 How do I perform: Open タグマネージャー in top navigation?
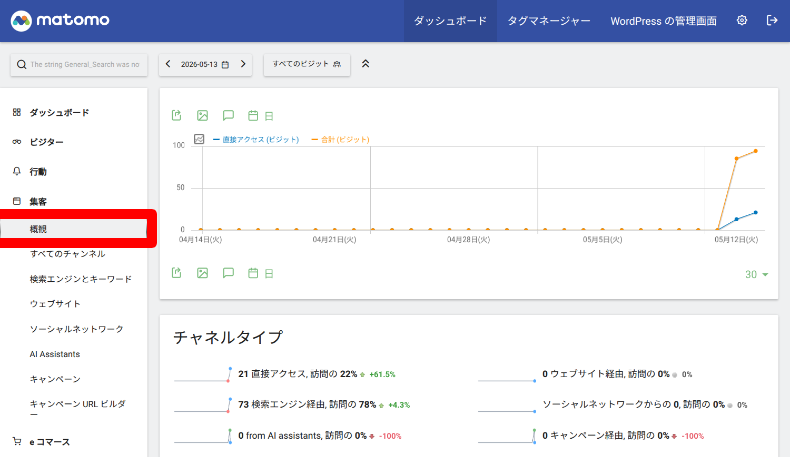click(549, 21)
